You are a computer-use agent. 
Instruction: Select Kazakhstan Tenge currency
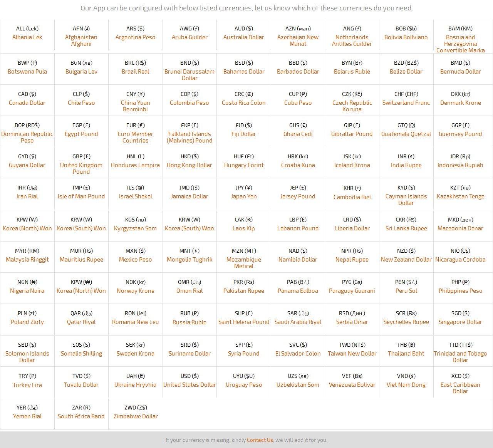(460, 196)
